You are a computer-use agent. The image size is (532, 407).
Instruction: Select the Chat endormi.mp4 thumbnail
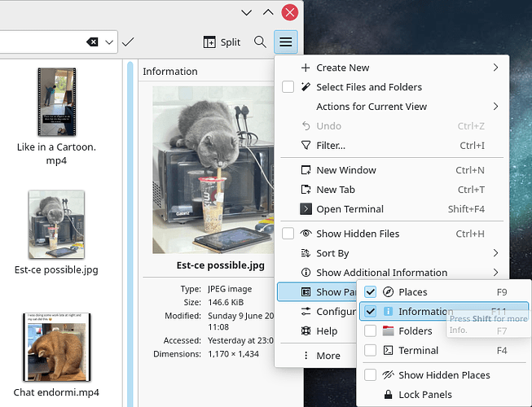(56, 348)
